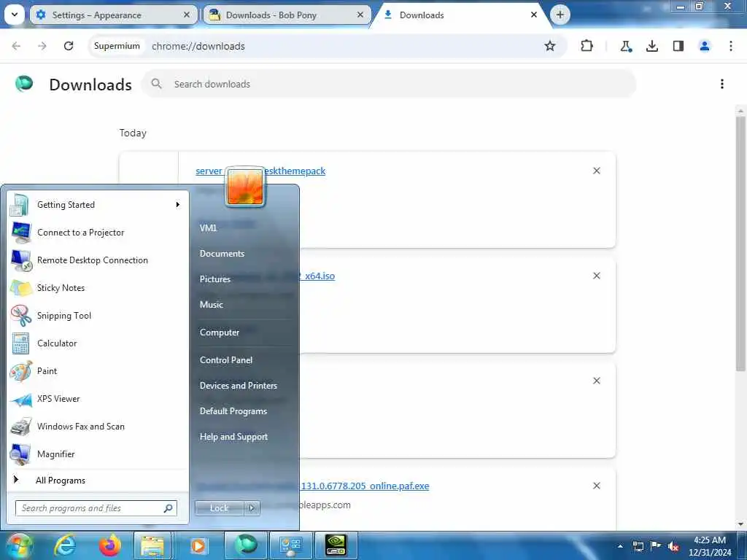Image resolution: width=747 pixels, height=560 pixels.
Task: Remove the server deskthemepack download entry
Action: pos(597,171)
